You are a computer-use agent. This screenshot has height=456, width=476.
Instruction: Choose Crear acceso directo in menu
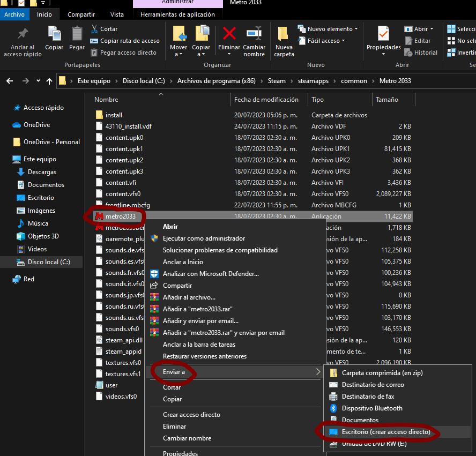[x=191, y=415]
